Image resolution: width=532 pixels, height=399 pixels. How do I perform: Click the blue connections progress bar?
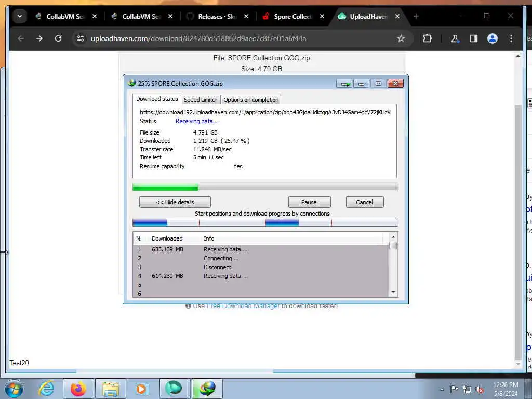(x=265, y=222)
